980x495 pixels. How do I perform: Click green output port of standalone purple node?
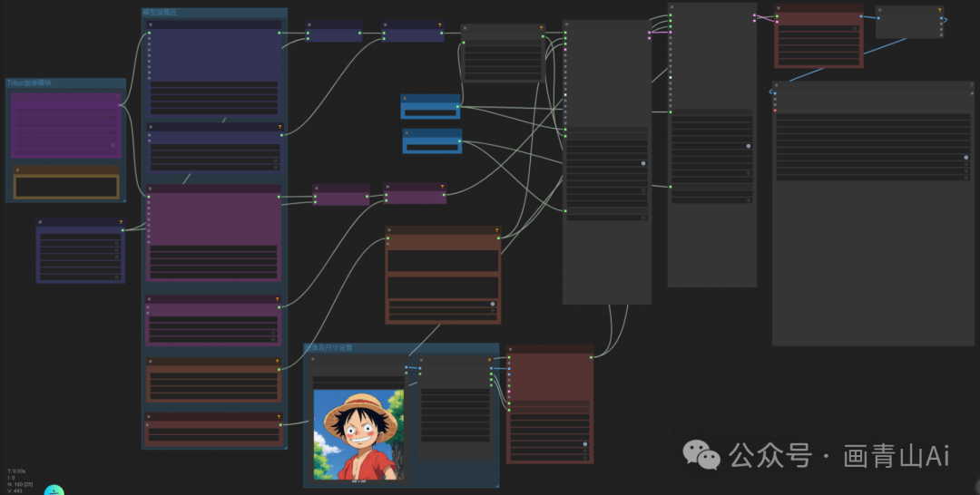pyautogui.click(x=123, y=230)
